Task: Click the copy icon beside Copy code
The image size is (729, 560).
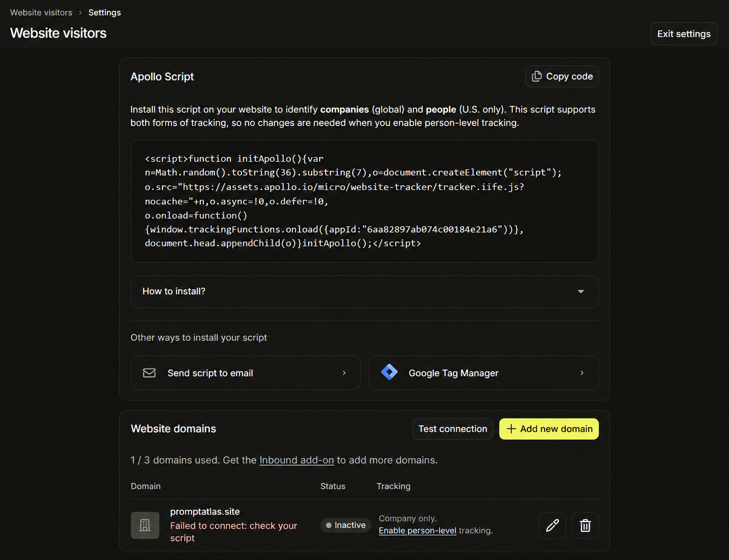Action: (x=536, y=76)
